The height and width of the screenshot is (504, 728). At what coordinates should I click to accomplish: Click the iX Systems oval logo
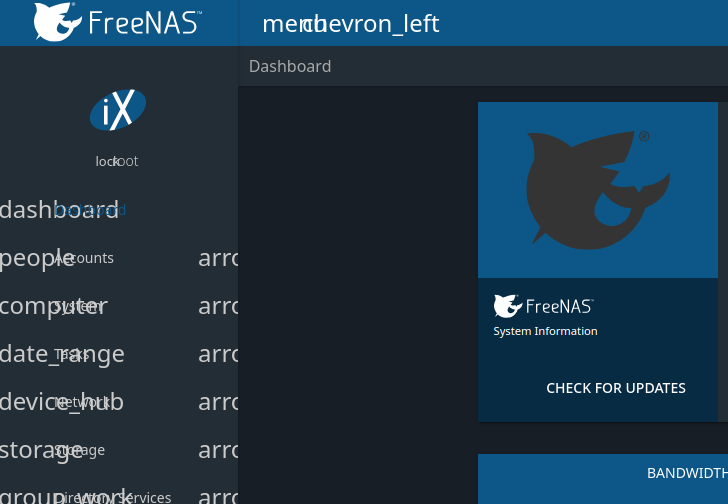pos(118,110)
